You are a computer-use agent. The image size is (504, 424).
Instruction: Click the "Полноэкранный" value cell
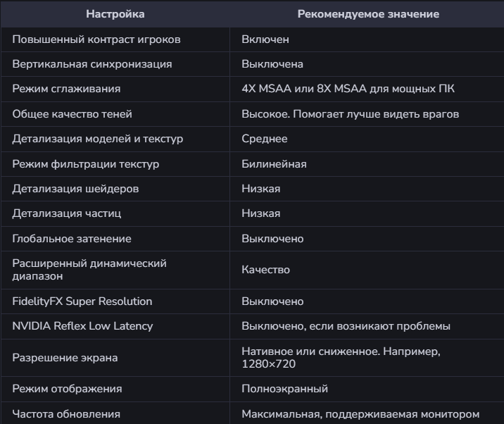coord(284,389)
